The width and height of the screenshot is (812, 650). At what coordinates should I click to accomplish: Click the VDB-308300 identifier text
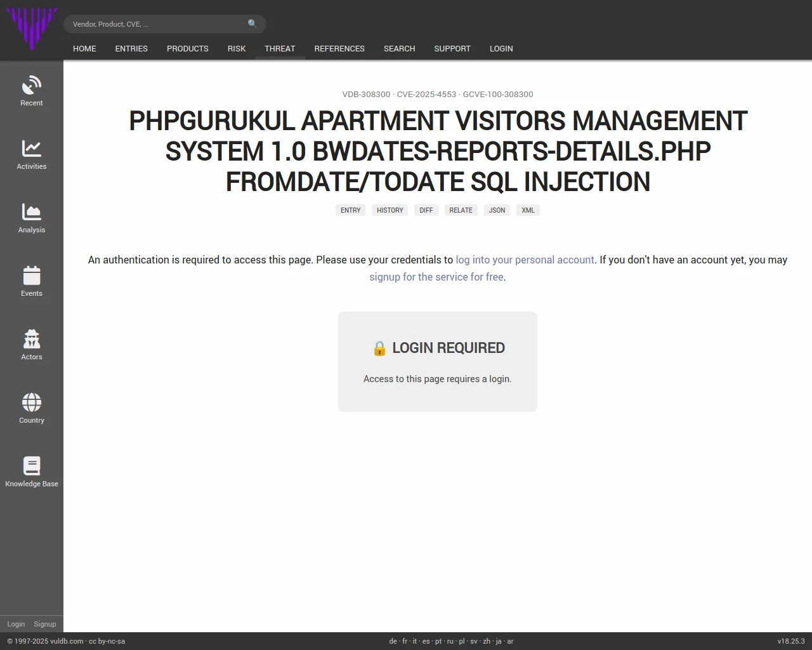pos(366,94)
